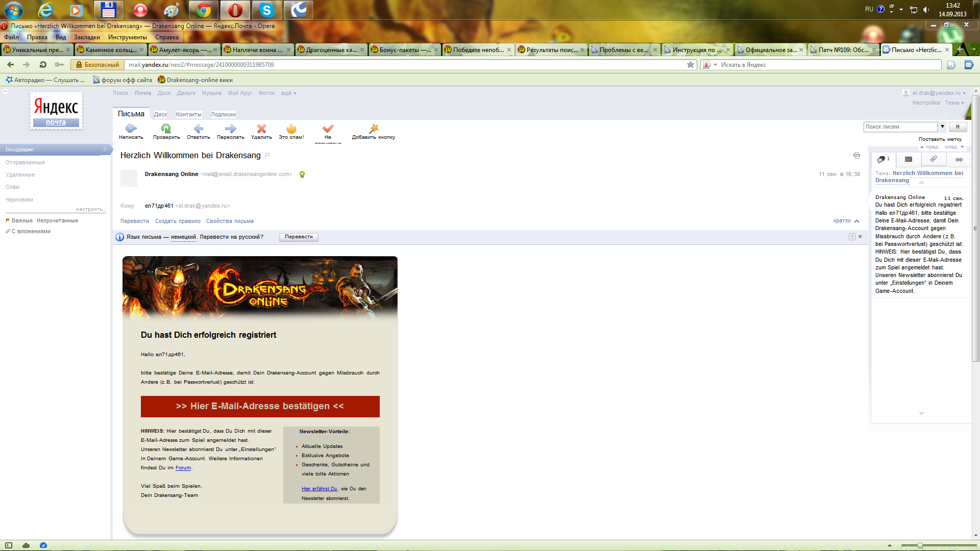Click the key password wand icon

coord(59,65)
